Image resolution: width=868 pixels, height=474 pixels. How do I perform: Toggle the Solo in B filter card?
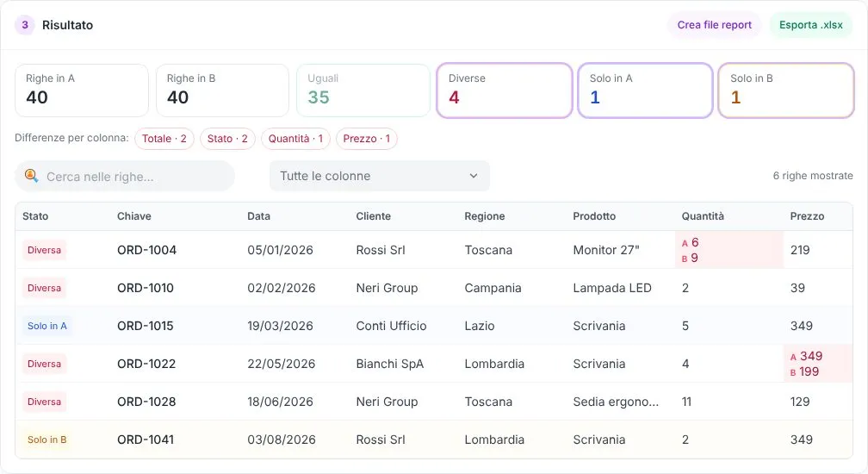[x=786, y=90]
